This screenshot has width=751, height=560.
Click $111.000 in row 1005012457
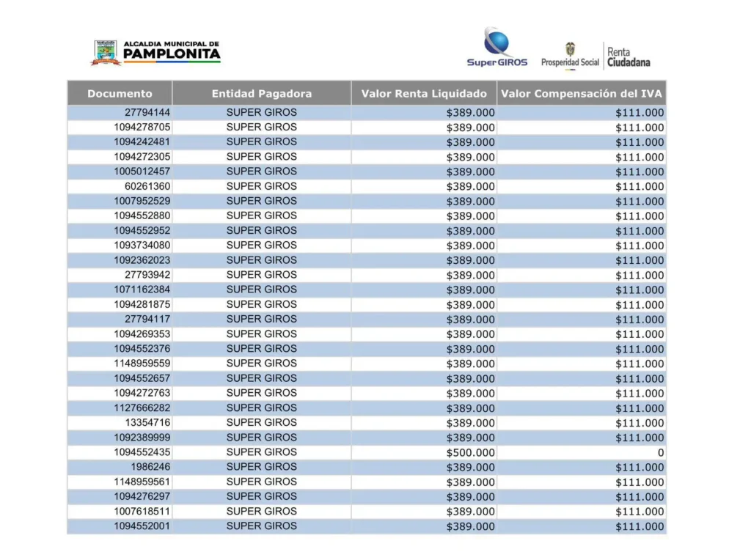[640, 172]
